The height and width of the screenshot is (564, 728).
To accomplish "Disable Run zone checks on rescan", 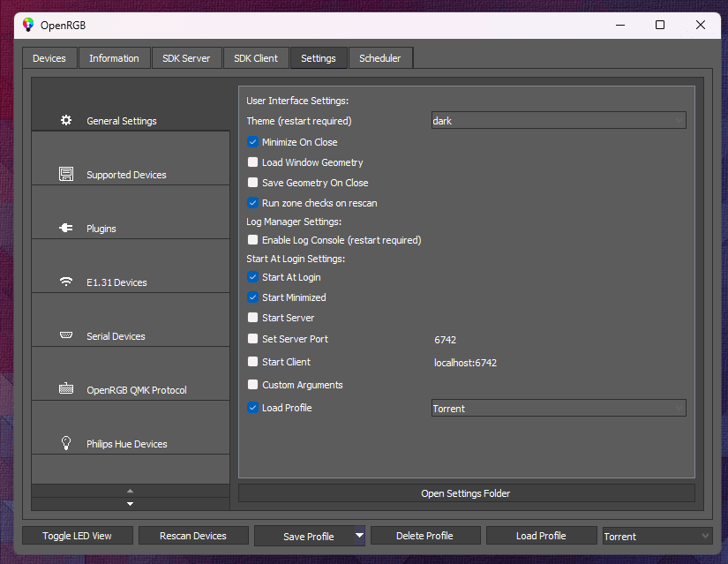I will [252, 202].
